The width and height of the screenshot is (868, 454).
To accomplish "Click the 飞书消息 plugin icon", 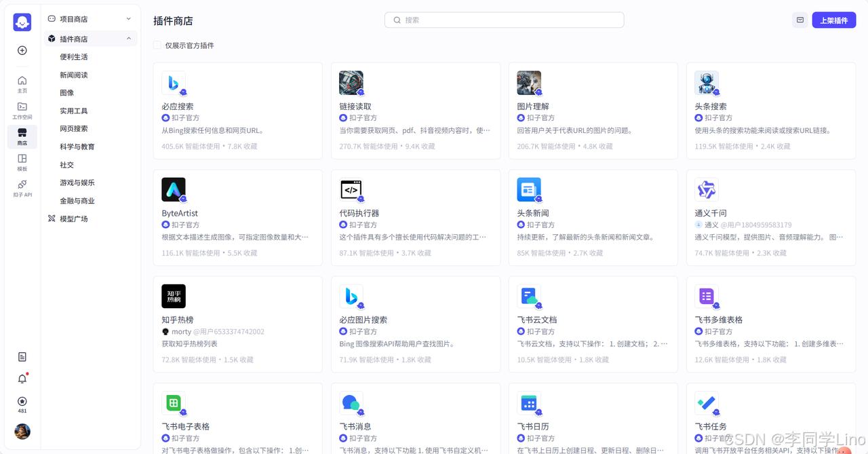I will [x=351, y=404].
